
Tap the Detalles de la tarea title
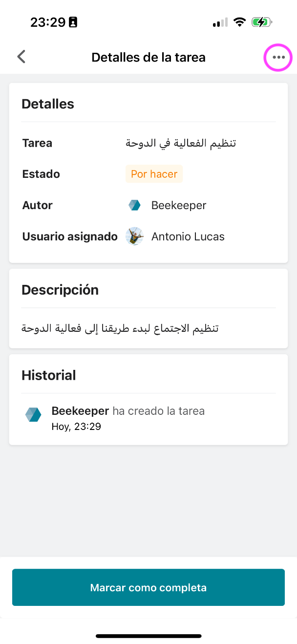tap(148, 57)
